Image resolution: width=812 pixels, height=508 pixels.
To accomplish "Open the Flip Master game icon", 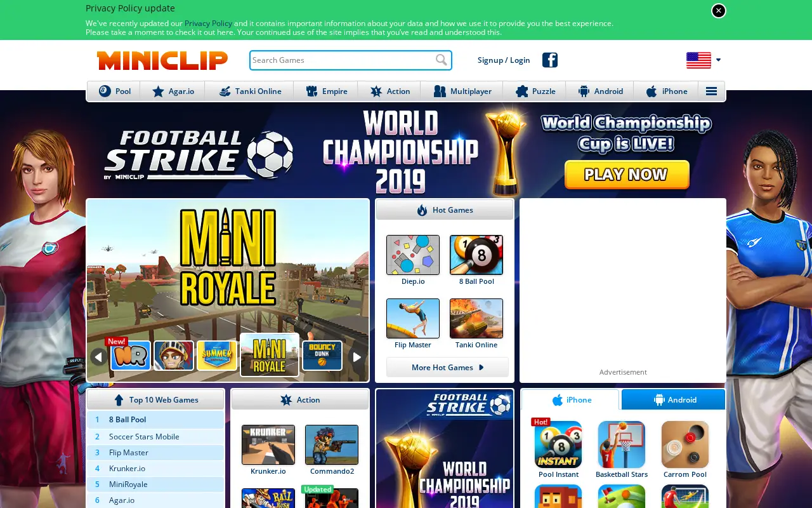I will 413,318.
